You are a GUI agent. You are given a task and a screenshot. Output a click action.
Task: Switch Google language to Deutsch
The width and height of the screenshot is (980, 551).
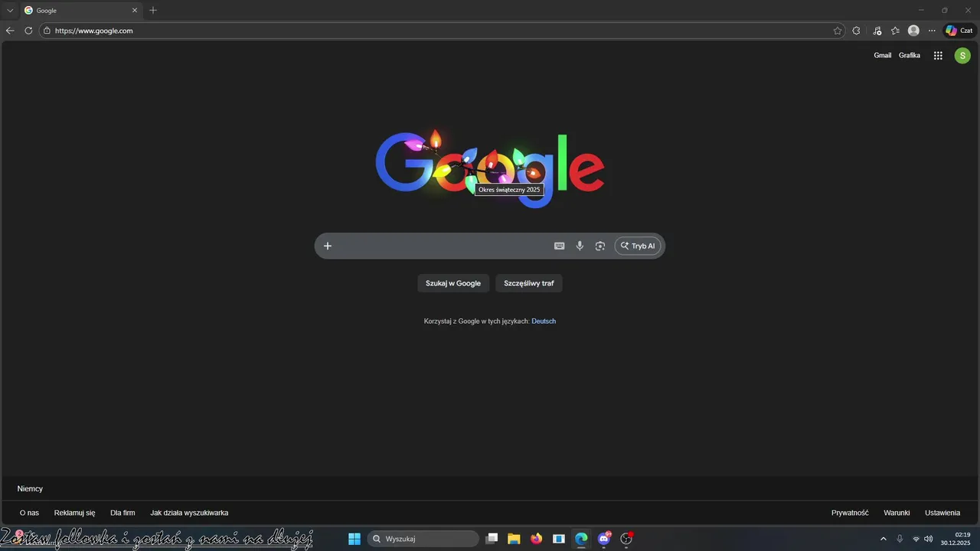pos(544,321)
